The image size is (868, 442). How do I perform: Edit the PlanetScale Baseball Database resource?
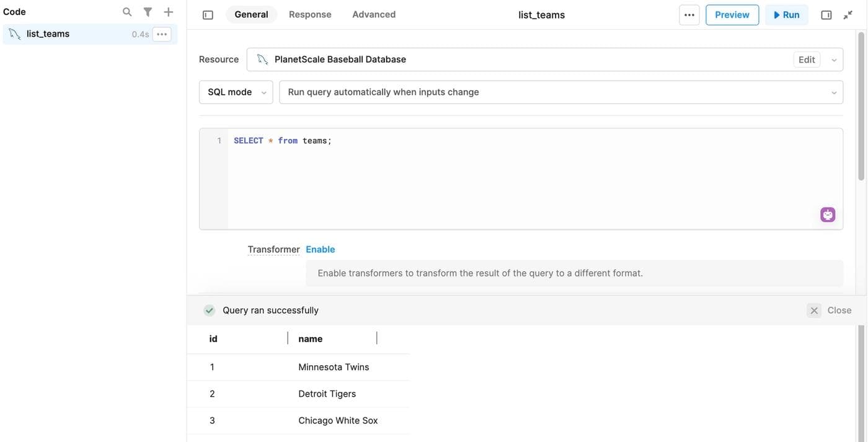[806, 60]
